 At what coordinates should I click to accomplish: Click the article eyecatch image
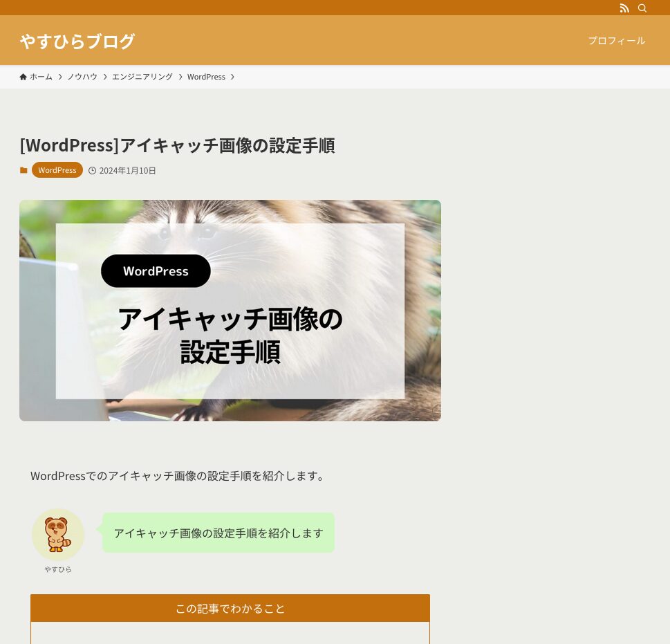point(230,311)
